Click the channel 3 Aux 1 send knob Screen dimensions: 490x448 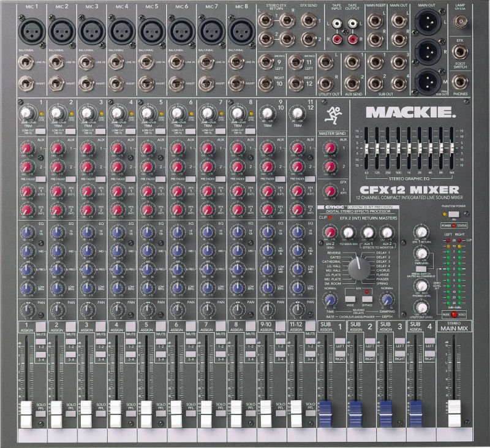point(88,148)
